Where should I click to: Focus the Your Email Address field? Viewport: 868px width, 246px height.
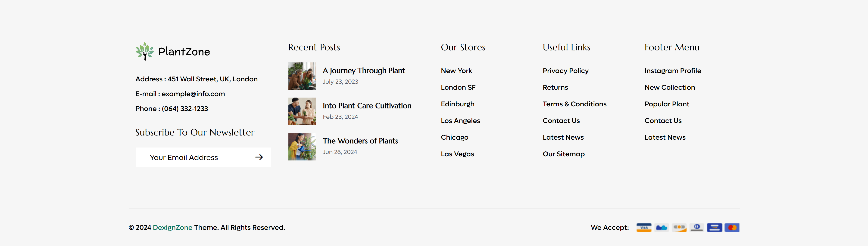(203, 157)
